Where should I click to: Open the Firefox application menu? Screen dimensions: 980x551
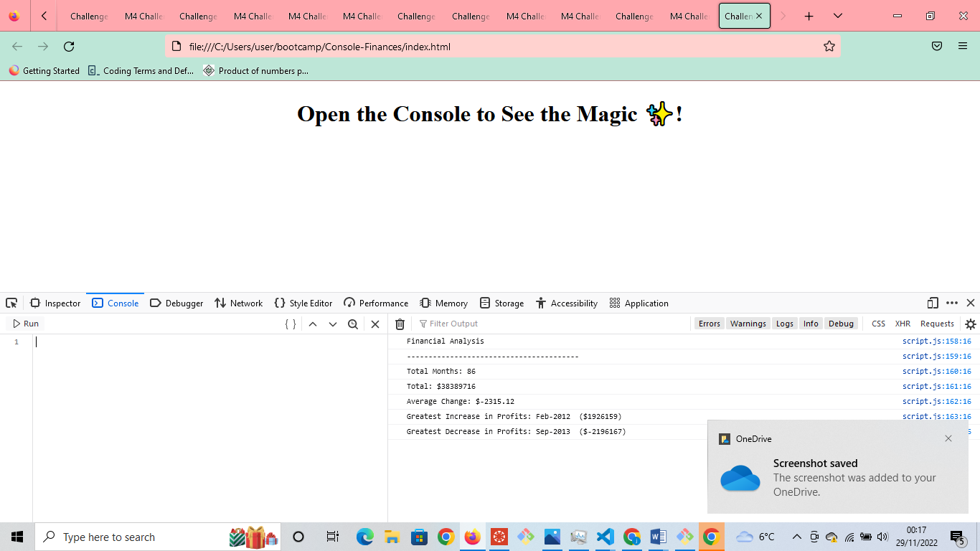963,46
